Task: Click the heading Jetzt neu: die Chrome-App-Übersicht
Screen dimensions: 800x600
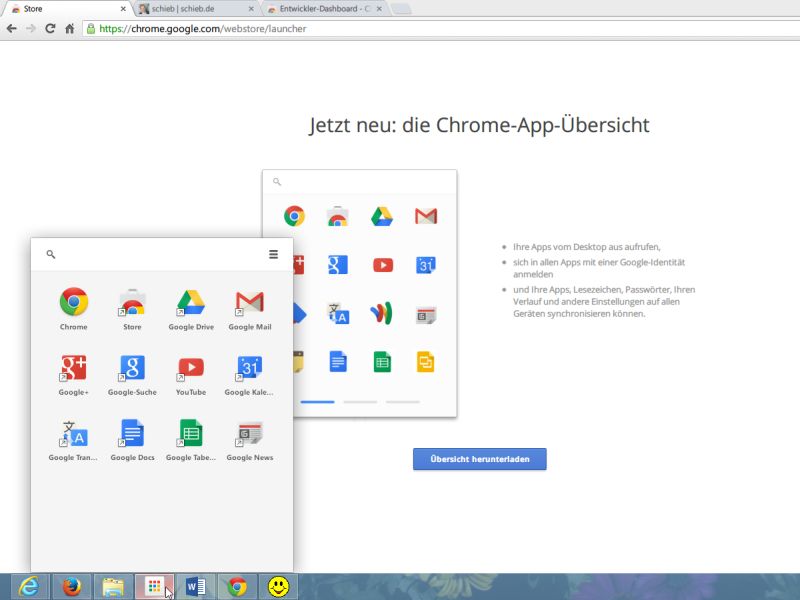Action: click(x=479, y=125)
